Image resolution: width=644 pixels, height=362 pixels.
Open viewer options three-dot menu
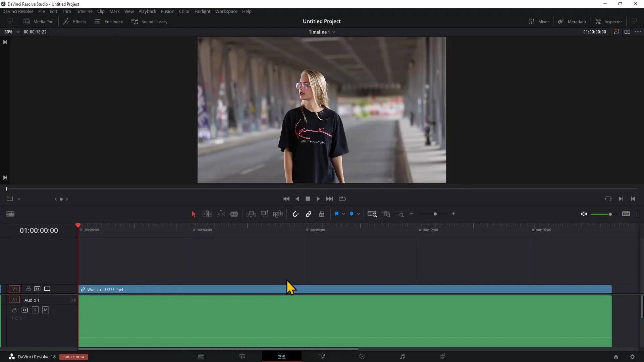[638, 32]
